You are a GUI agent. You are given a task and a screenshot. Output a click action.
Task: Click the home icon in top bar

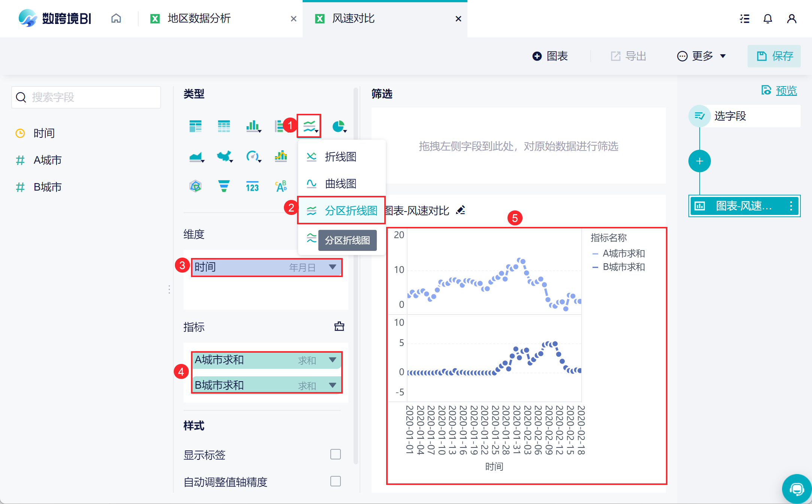[x=116, y=18]
